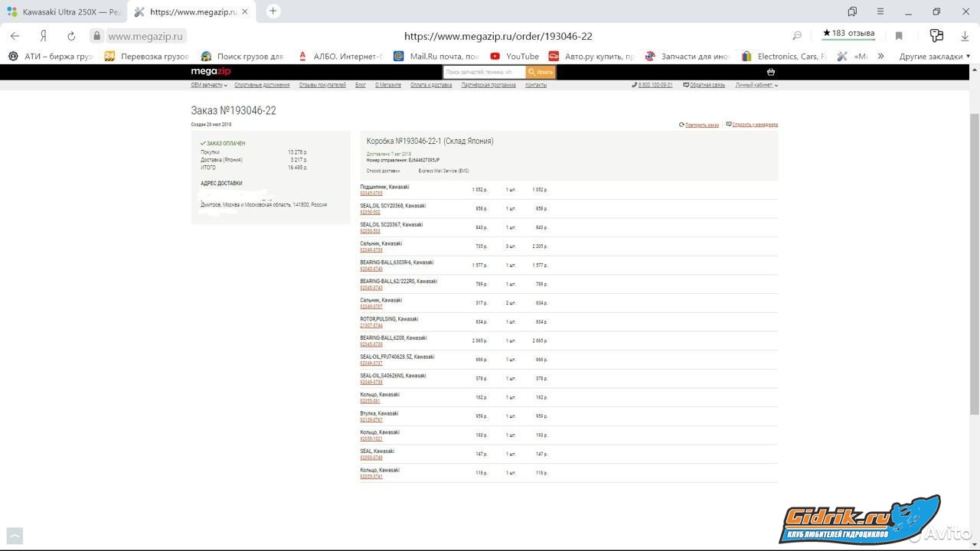
Task: Open Оплата и доставка menu item
Action: (431, 85)
